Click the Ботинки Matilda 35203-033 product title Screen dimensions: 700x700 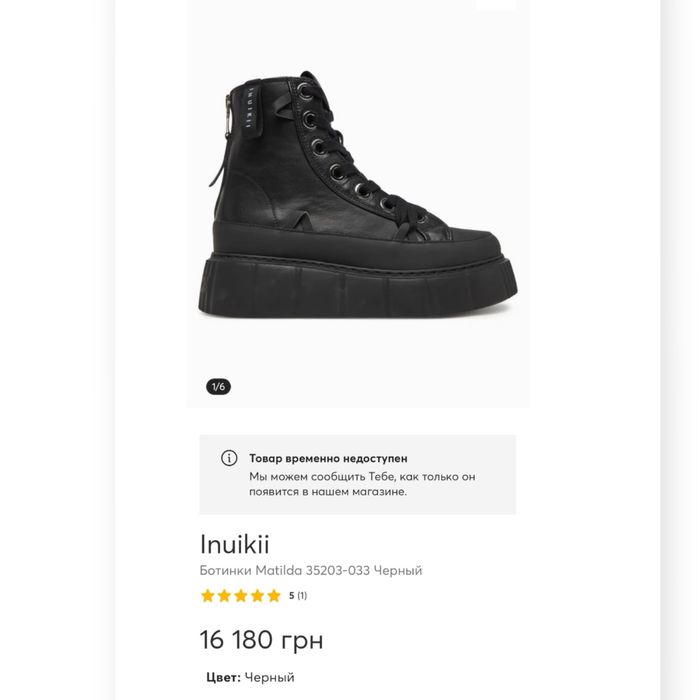pyautogui.click(x=311, y=571)
